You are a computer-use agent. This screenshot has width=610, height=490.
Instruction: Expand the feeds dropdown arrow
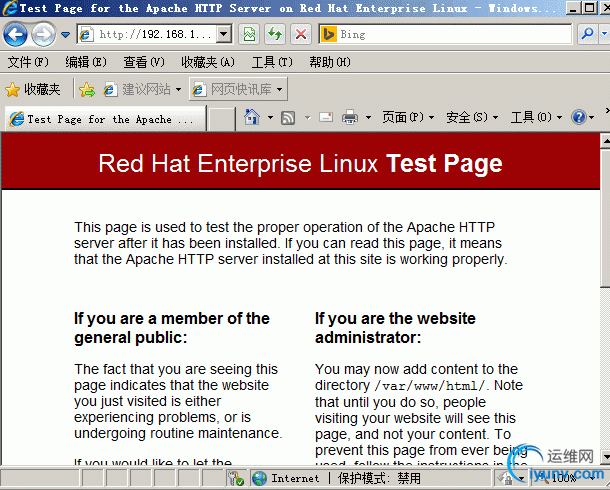[x=307, y=117]
